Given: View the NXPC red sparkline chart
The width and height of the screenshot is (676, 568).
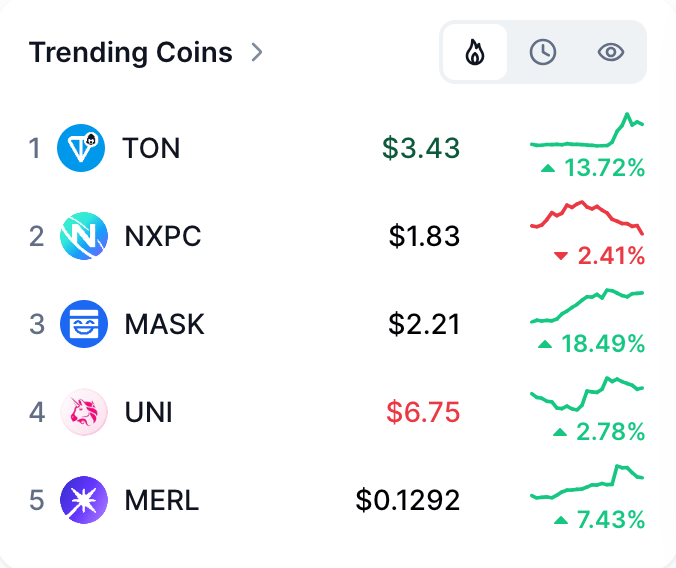Looking at the screenshot, I should [x=587, y=218].
